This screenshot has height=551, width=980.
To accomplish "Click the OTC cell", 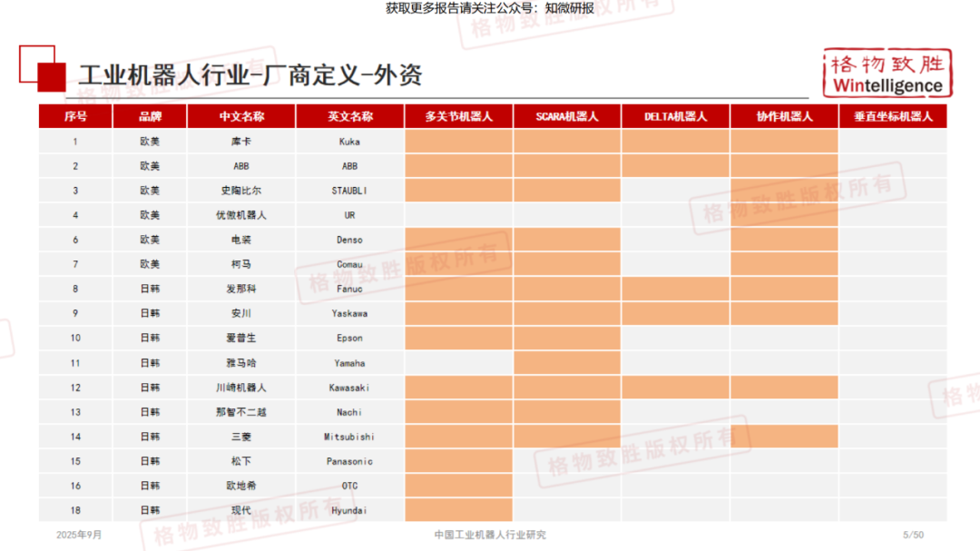I will (x=350, y=486).
